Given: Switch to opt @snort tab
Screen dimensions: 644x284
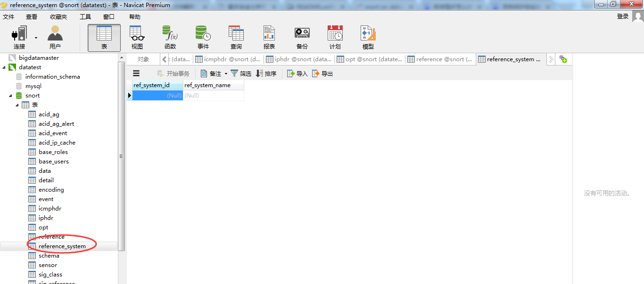Looking at the screenshot, I should (x=370, y=59).
